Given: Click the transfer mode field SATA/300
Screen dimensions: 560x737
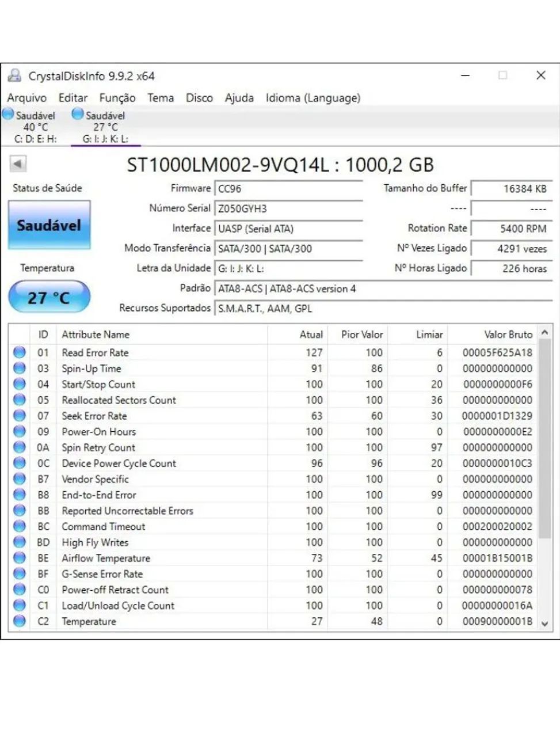Looking at the screenshot, I should (x=288, y=249).
